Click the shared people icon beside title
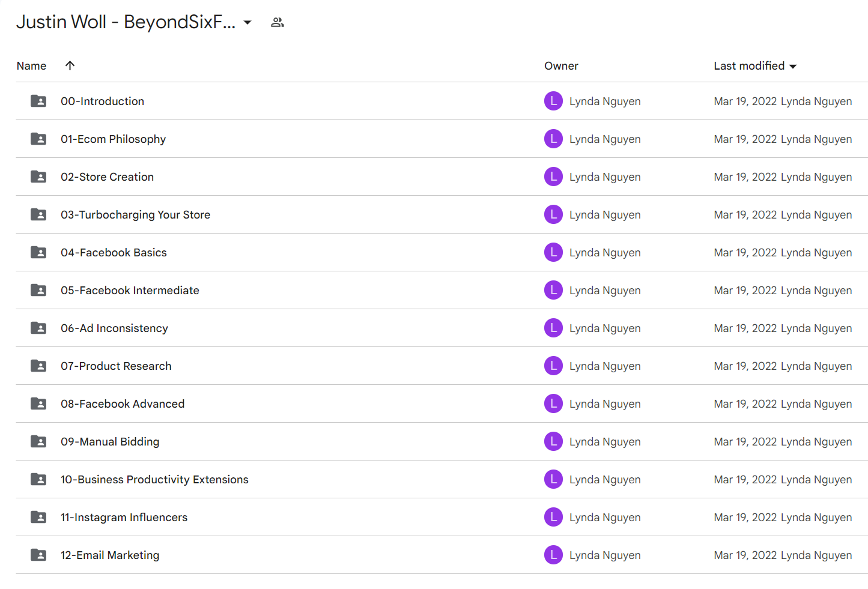Screen dimensions: 868x589 (x=277, y=23)
